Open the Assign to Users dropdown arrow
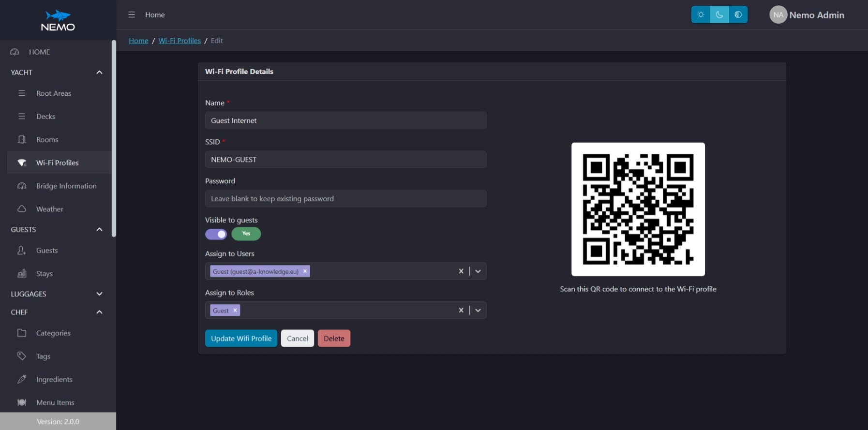 [x=478, y=271]
